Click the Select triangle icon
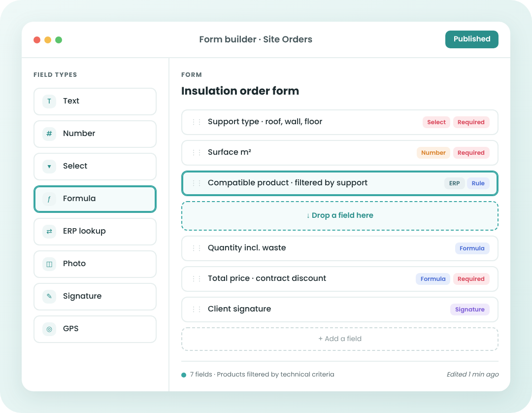 49,166
